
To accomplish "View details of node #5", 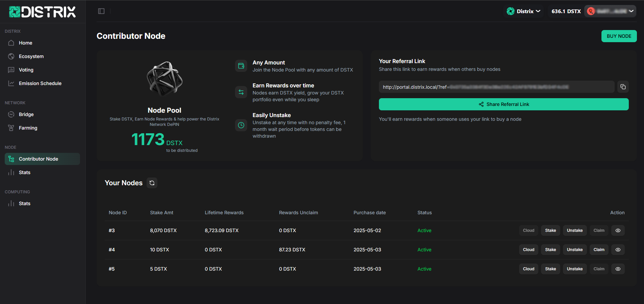I will point(618,269).
